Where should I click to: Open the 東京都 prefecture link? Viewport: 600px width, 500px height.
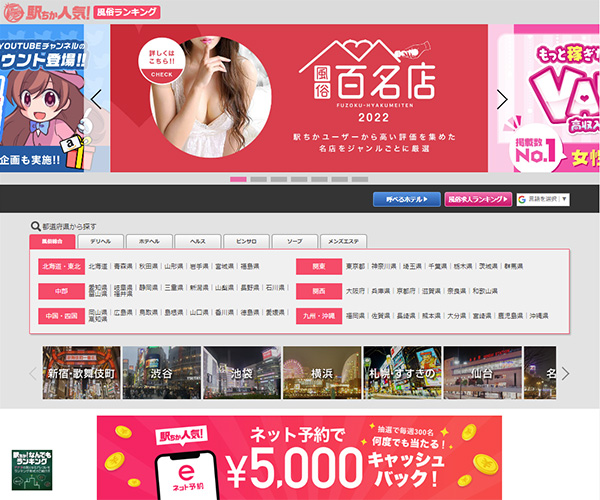point(355,266)
